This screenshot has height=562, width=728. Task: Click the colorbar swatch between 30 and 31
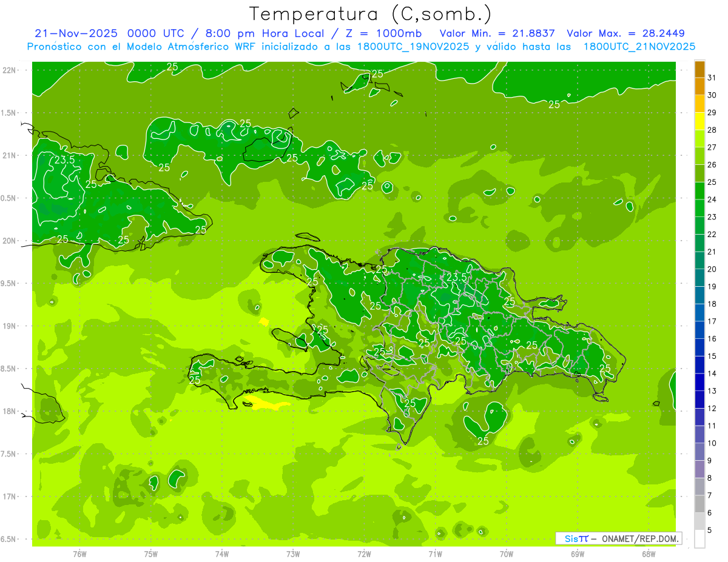[699, 86]
